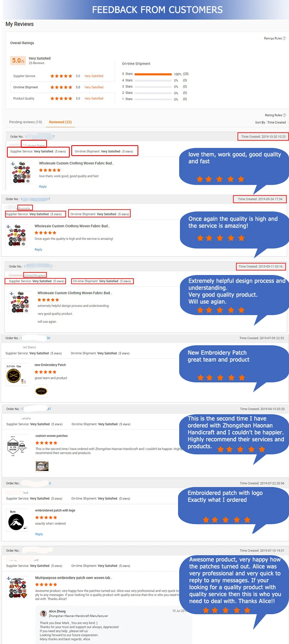Click the Ratings Rules help icon at top

pyautogui.click(x=284, y=38)
